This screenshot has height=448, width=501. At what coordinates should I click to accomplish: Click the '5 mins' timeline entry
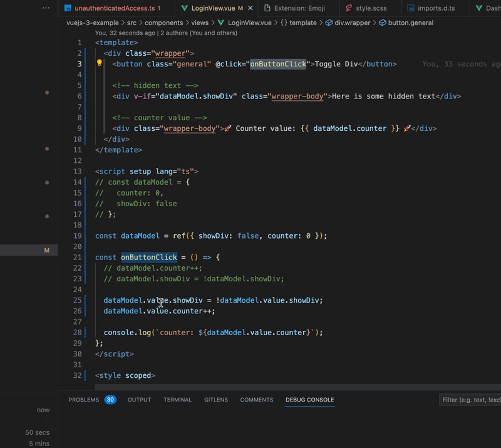click(x=39, y=444)
